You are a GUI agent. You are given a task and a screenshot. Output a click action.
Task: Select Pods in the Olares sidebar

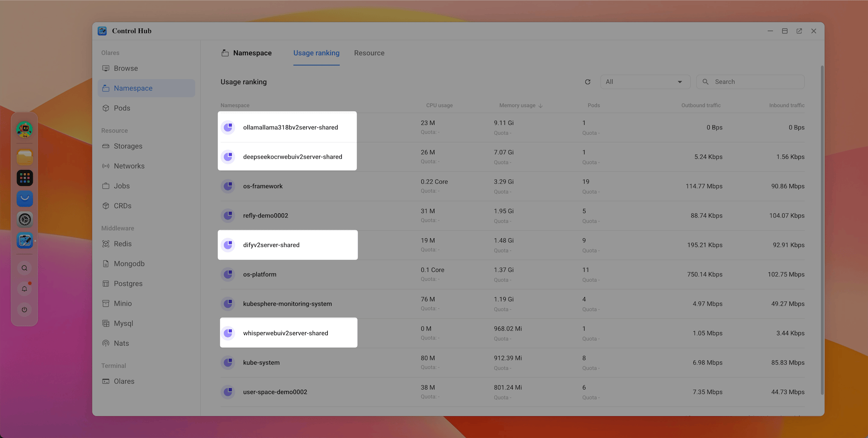tap(122, 108)
